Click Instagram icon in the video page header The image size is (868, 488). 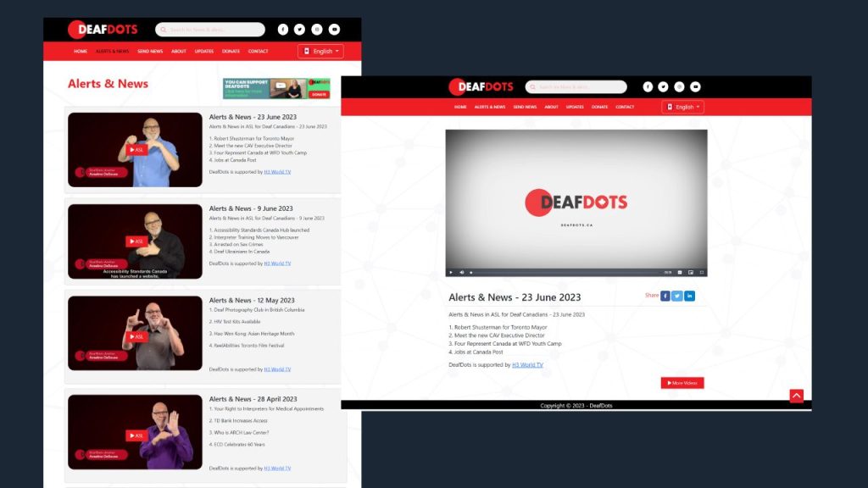coord(679,87)
